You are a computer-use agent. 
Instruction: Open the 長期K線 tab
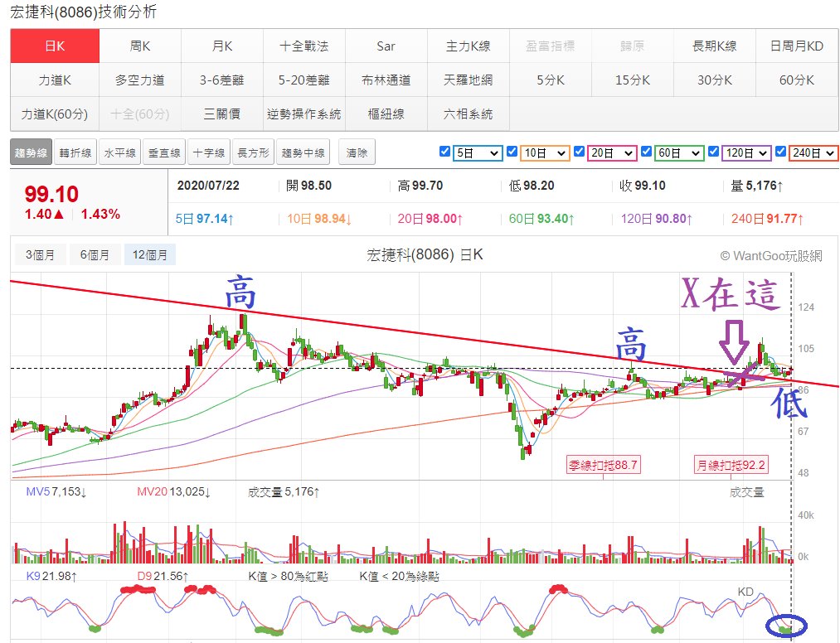(x=715, y=46)
